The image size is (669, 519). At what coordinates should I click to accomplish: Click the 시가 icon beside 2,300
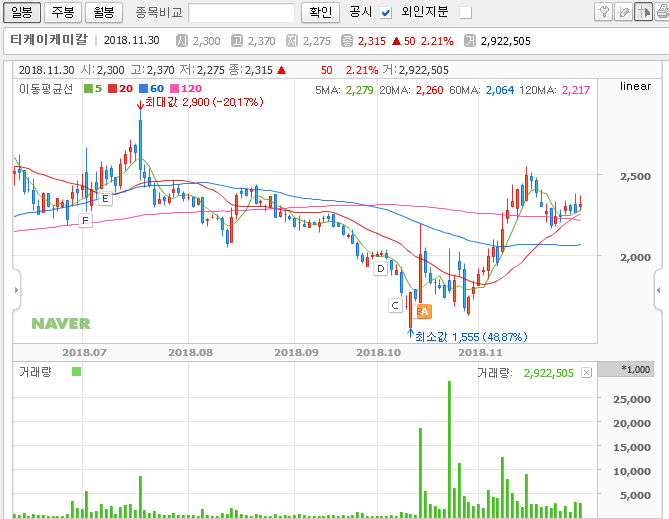pyautogui.click(x=182, y=41)
